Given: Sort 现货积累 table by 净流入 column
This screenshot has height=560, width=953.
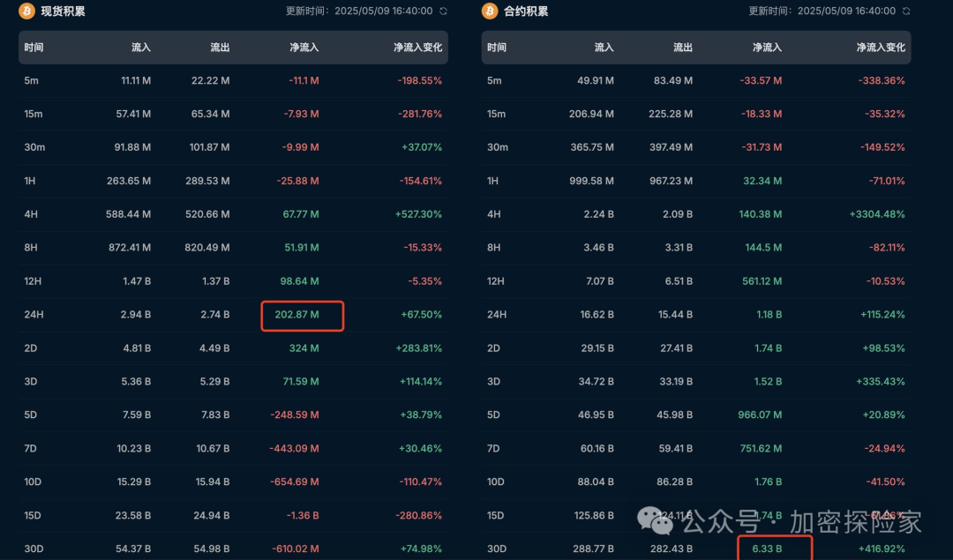Looking at the screenshot, I should pos(304,48).
